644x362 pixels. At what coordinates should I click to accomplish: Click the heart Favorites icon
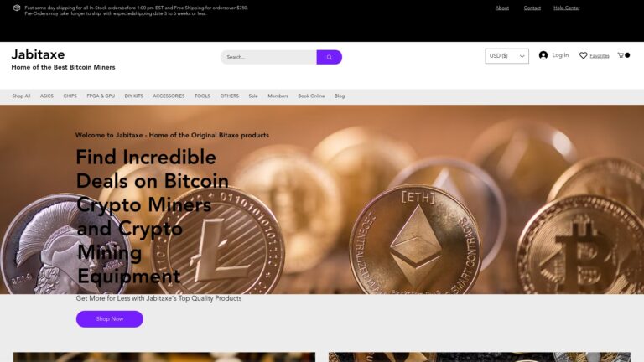point(583,55)
